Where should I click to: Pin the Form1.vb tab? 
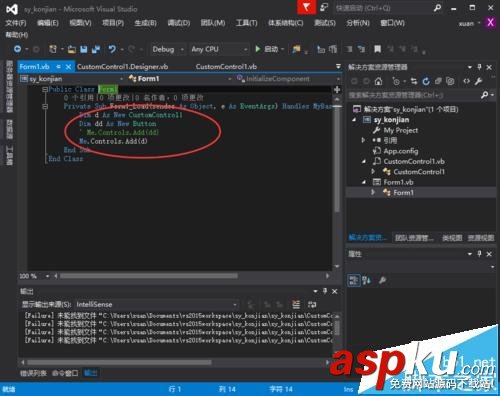click(x=58, y=67)
